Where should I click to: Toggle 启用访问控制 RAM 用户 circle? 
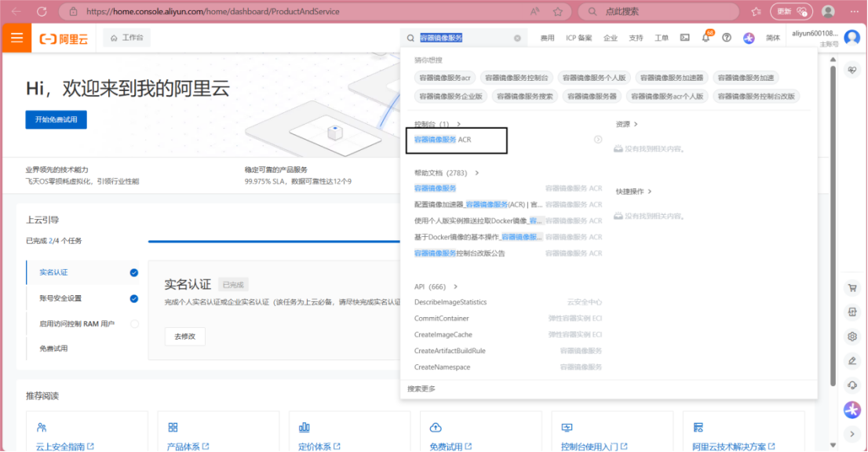pos(134,324)
